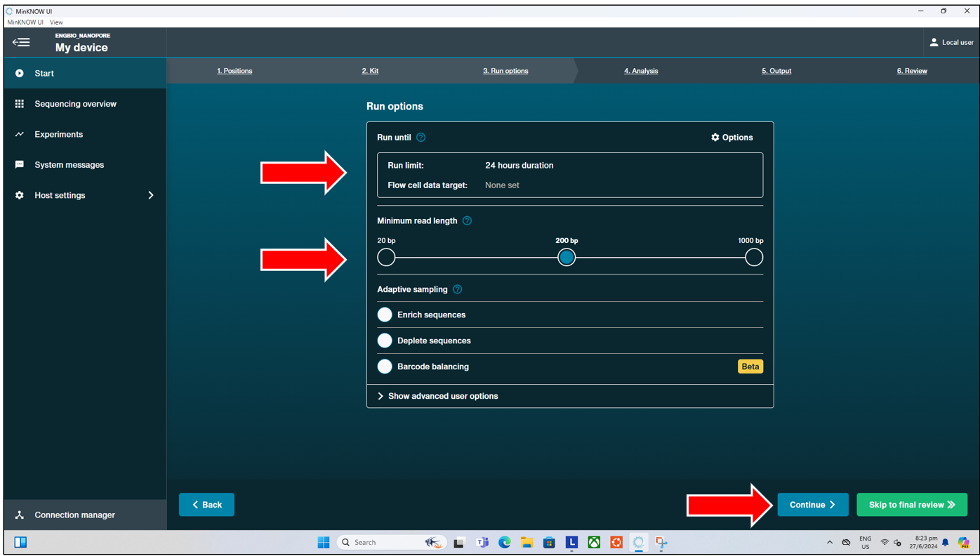The image size is (980, 556).
Task: Click the Local user account icon
Action: click(x=934, y=42)
